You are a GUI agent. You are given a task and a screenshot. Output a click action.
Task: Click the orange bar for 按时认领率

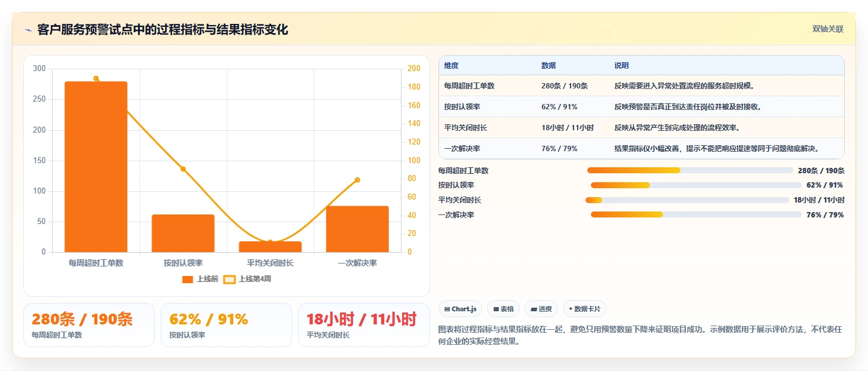(183, 233)
